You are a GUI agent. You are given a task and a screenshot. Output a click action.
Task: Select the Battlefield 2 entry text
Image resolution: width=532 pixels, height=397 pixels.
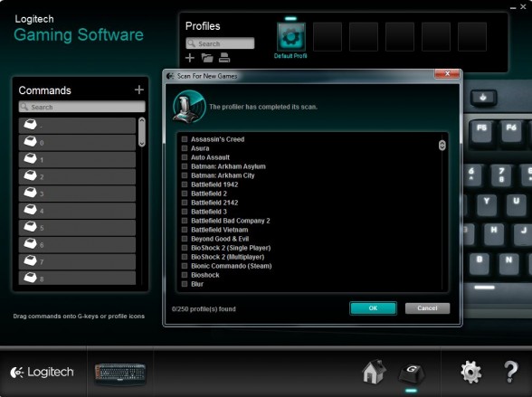pos(209,194)
